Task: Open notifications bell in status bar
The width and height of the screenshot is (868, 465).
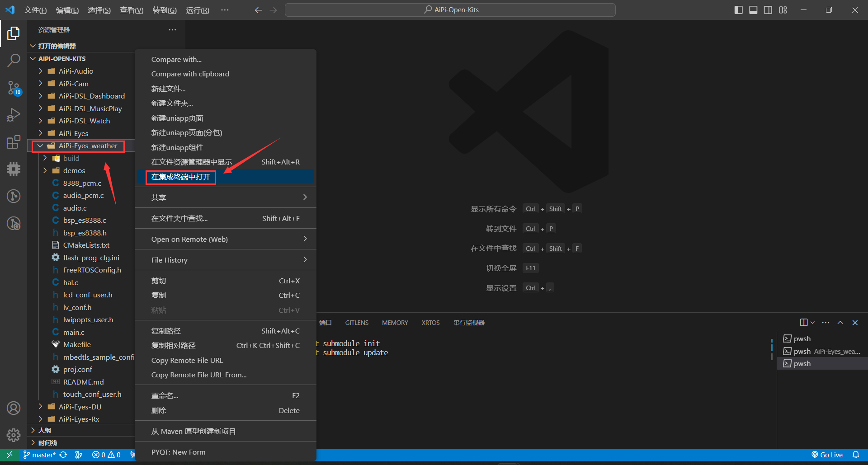Action: pyautogui.click(x=856, y=455)
